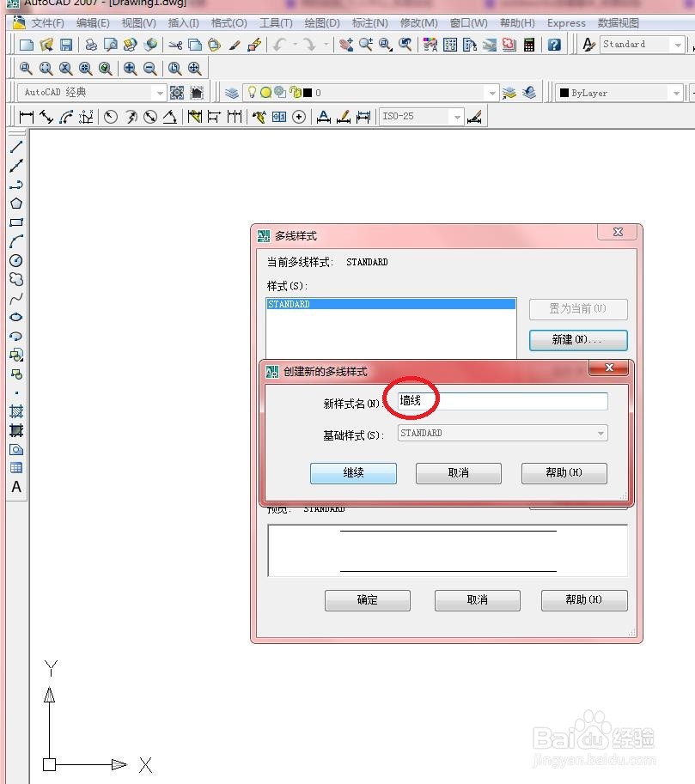Select the Table tool in draw toolbar

coord(16,468)
